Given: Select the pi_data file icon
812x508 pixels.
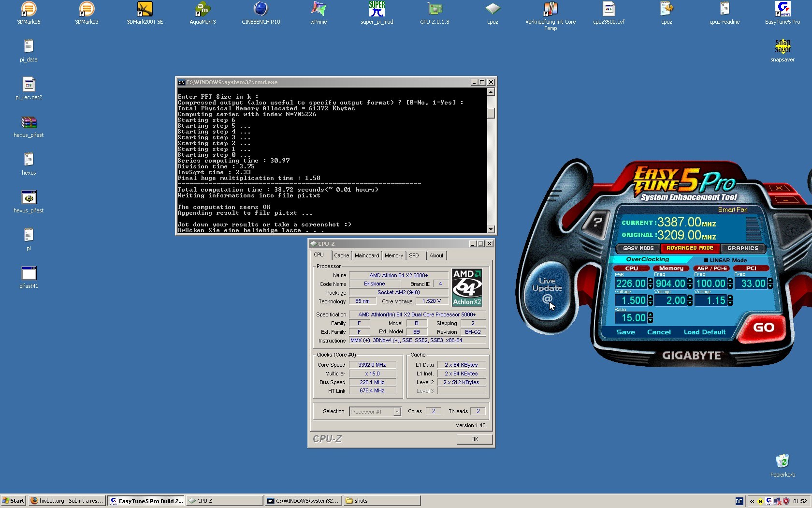Looking at the screenshot, I should pos(29,51).
